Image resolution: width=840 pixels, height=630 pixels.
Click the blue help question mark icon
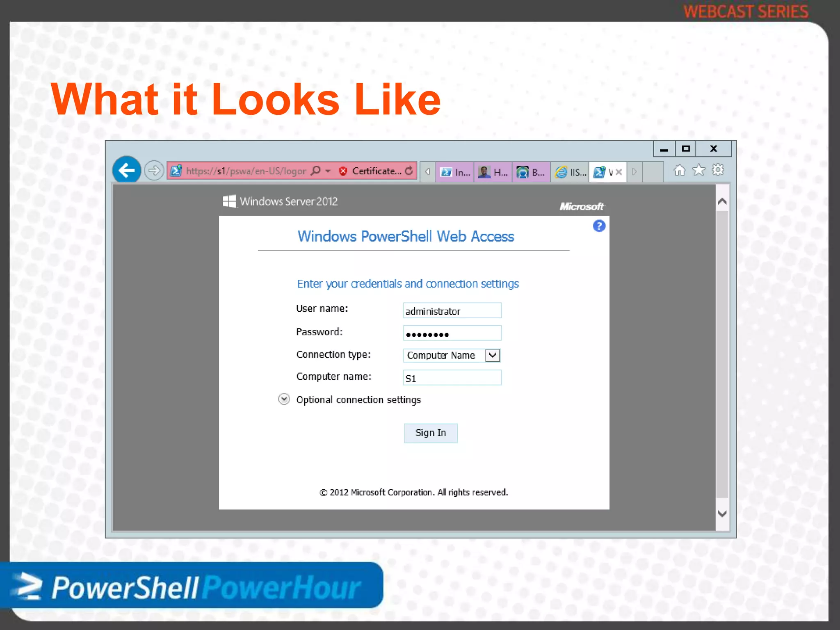pyautogui.click(x=599, y=226)
